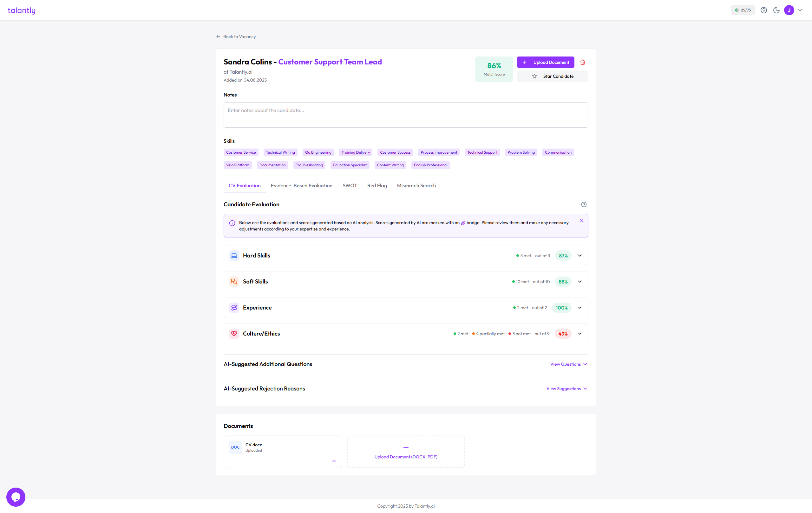Click the candidate notes text field
This screenshot has width=812, height=513.
(406, 115)
